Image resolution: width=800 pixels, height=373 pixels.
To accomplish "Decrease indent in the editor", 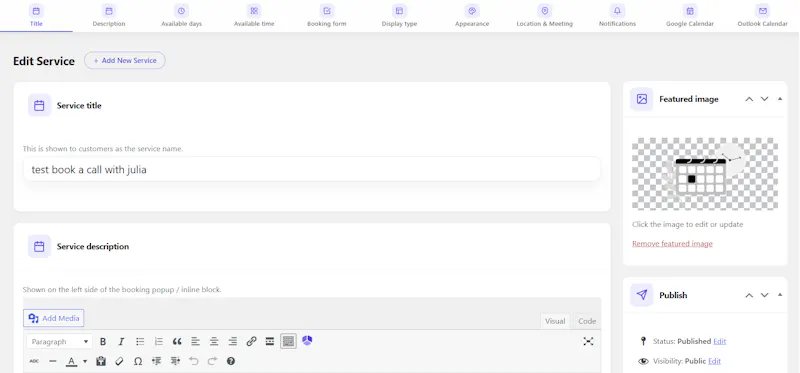I will 157,361.
